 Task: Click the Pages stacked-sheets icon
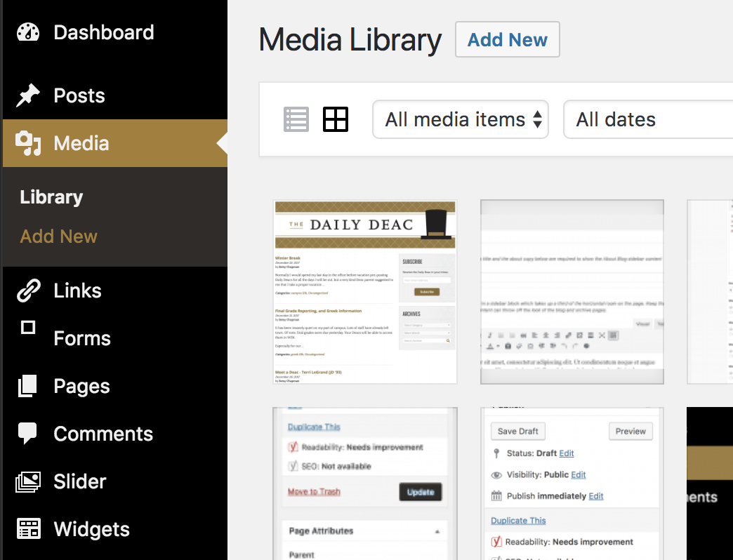pos(27,386)
